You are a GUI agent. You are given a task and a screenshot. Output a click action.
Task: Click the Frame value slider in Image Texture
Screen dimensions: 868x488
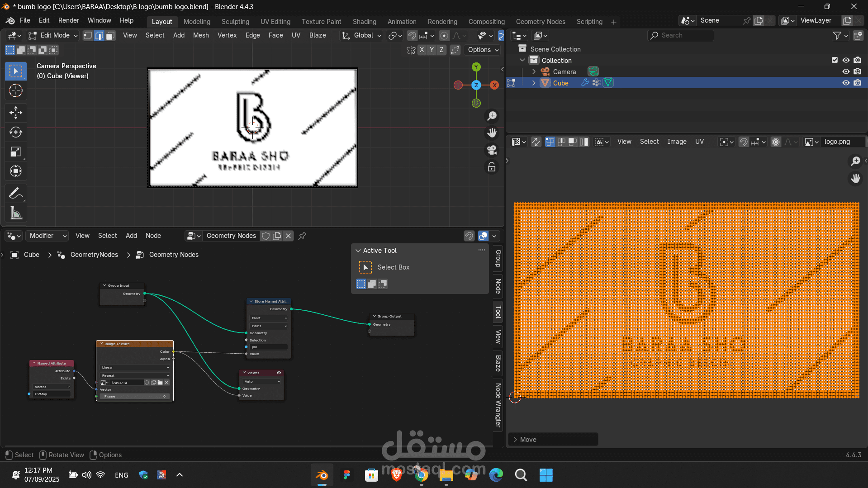point(134,396)
